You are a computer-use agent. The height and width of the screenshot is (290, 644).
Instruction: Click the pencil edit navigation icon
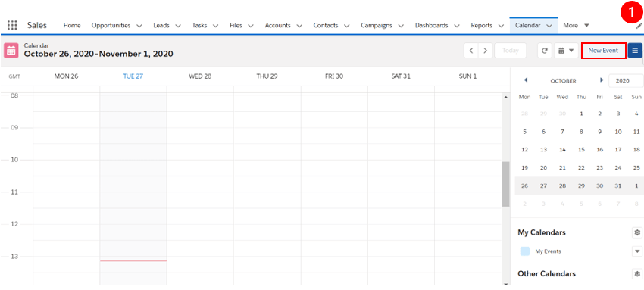pyautogui.click(x=639, y=26)
